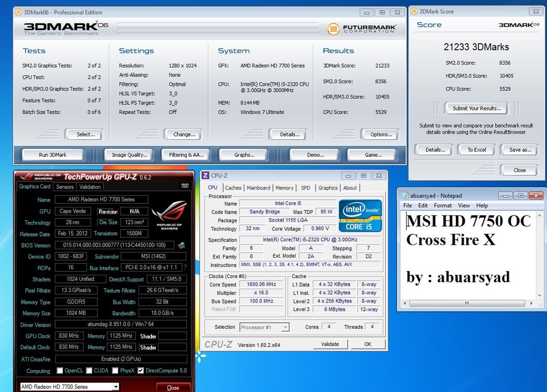The width and height of the screenshot is (547, 392).
Task: Toggle the PhysX checkbox
Action: 115,371
